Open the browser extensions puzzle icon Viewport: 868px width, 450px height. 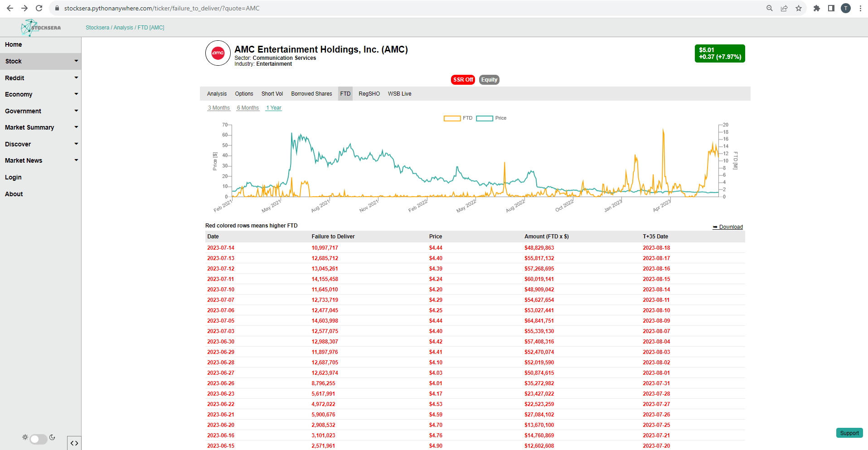[x=817, y=8]
